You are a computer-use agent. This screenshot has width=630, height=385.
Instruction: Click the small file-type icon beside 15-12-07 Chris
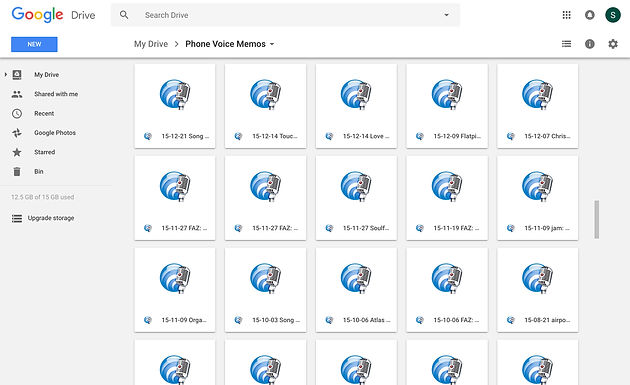click(511, 136)
